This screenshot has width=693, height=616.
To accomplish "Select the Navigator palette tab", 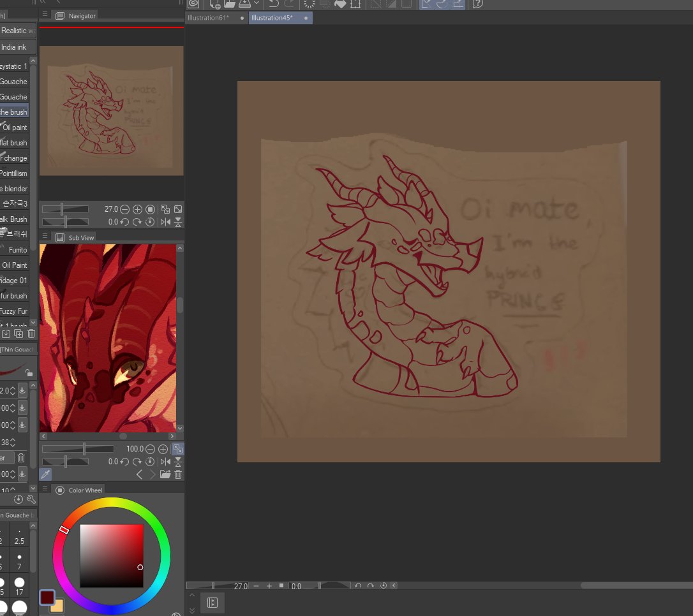I will coord(76,16).
